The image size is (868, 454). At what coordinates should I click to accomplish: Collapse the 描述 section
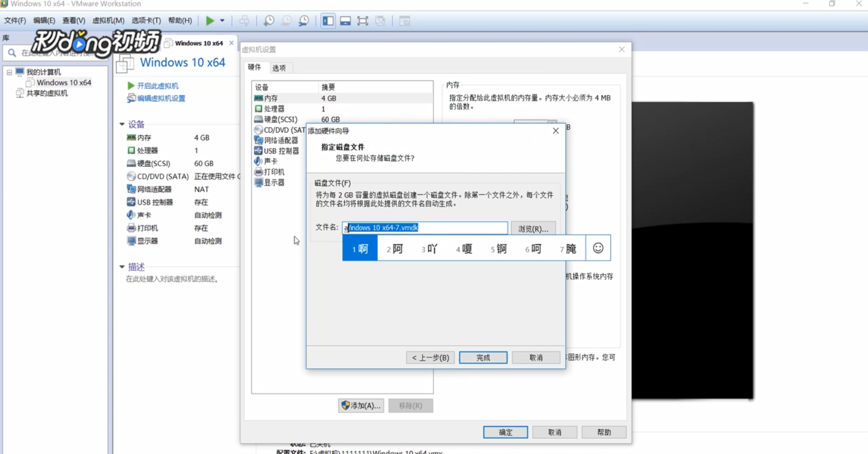(122, 267)
